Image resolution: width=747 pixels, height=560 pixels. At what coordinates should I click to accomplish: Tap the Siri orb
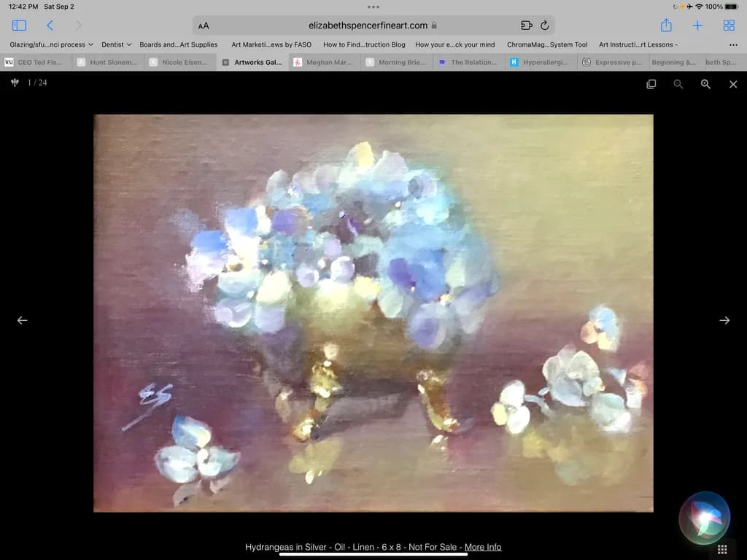(704, 518)
